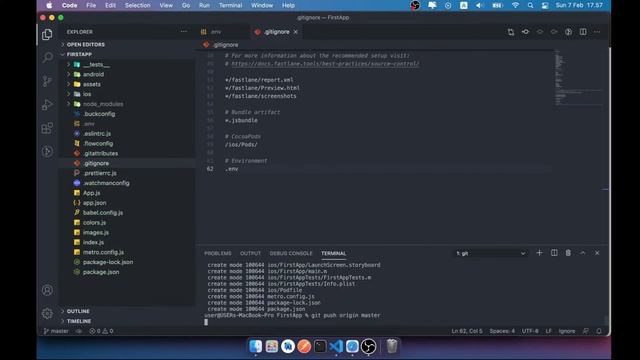Image resolution: width=640 pixels, height=360 pixels.
Task: Open the fastlane docs URL in editor
Action: click(x=325, y=64)
